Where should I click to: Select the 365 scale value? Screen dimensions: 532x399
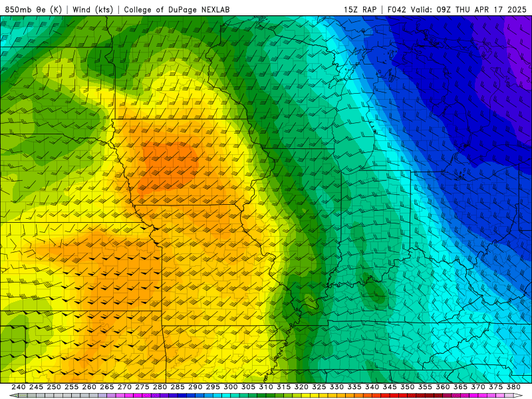(x=460, y=387)
